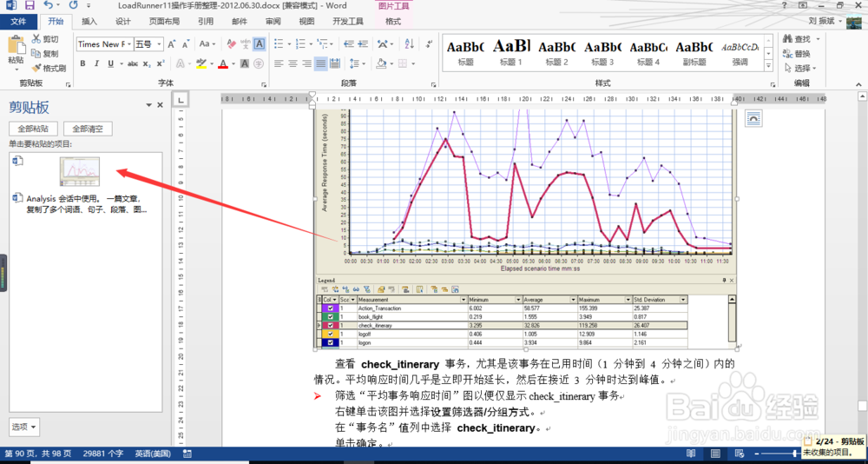
Task: Open the phonetic guide (wén) tool
Action: coord(246,43)
